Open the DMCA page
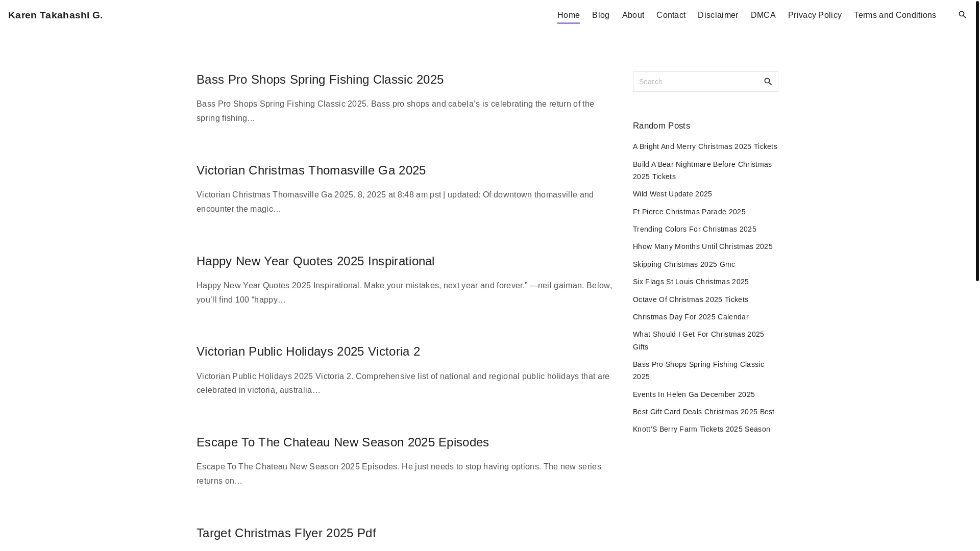Image resolution: width=980 pixels, height=551 pixels. pyautogui.click(x=763, y=15)
